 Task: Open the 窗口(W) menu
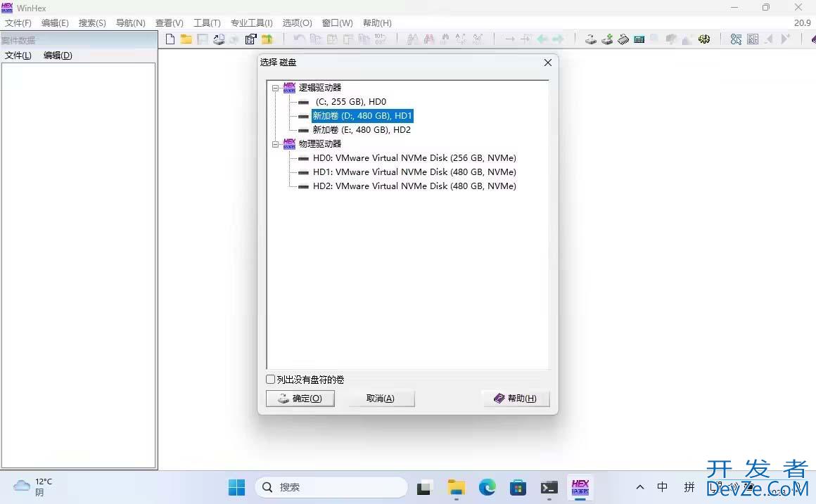click(337, 23)
